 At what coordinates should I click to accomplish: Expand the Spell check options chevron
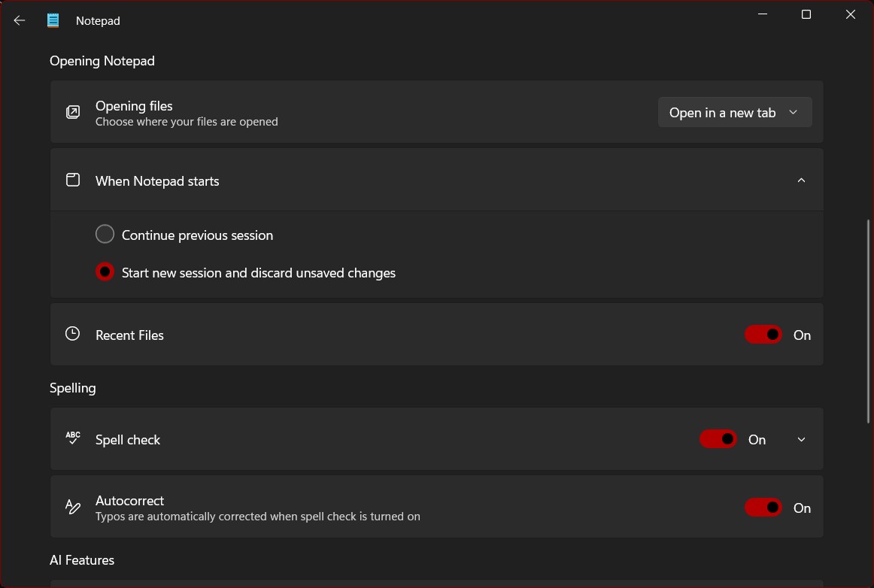pos(801,439)
